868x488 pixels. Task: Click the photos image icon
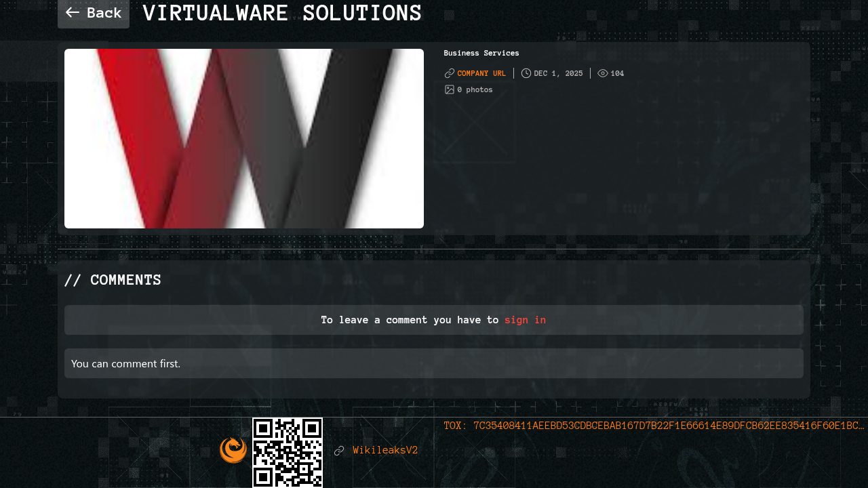tap(449, 89)
